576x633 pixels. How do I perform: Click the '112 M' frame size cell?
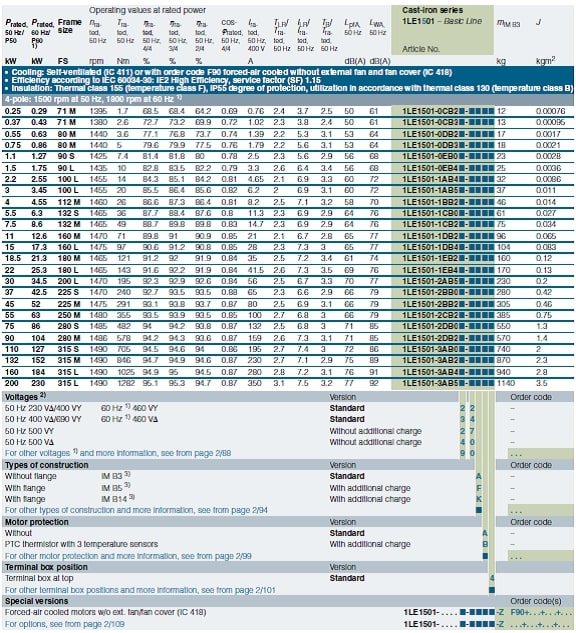tap(69, 202)
